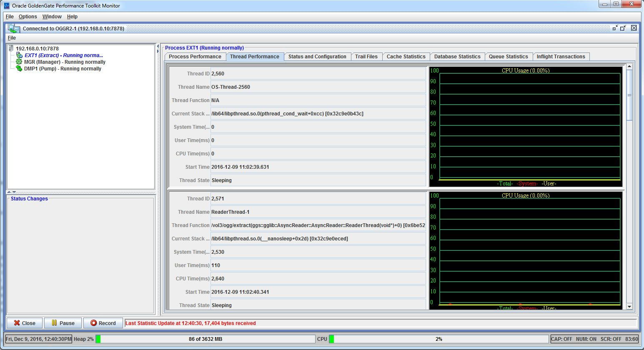Image resolution: width=644 pixels, height=350 pixels.
Task: Select the Thread Performance tab
Action: pyautogui.click(x=255, y=57)
